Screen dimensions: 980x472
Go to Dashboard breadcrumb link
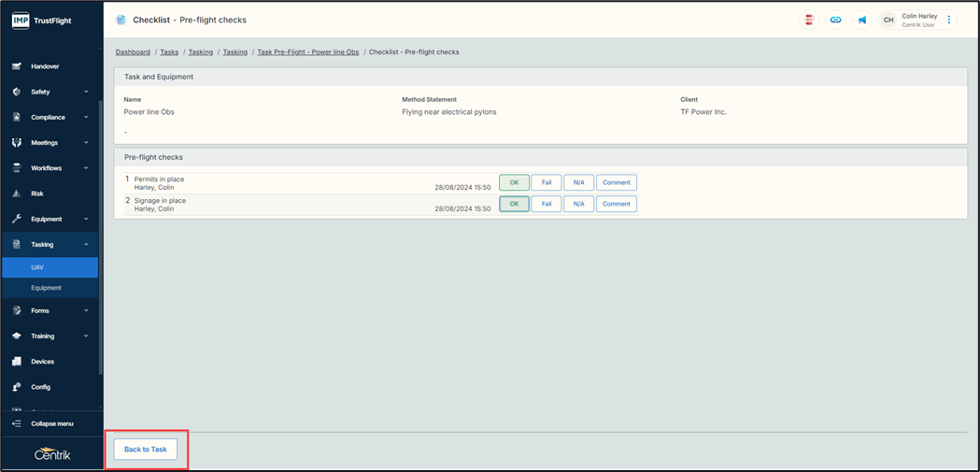133,52
